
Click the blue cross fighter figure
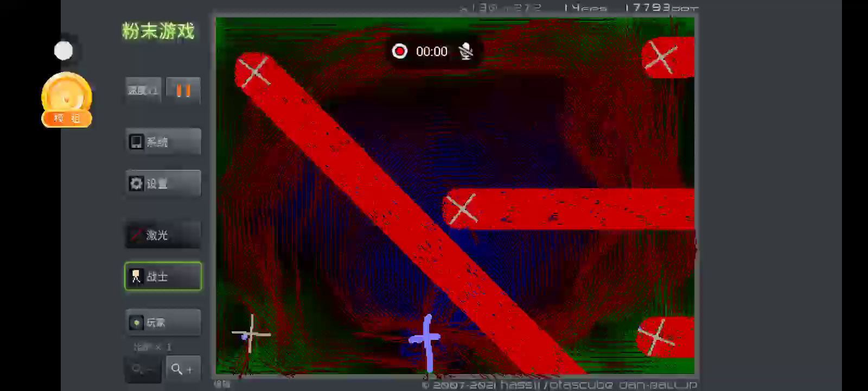click(427, 340)
